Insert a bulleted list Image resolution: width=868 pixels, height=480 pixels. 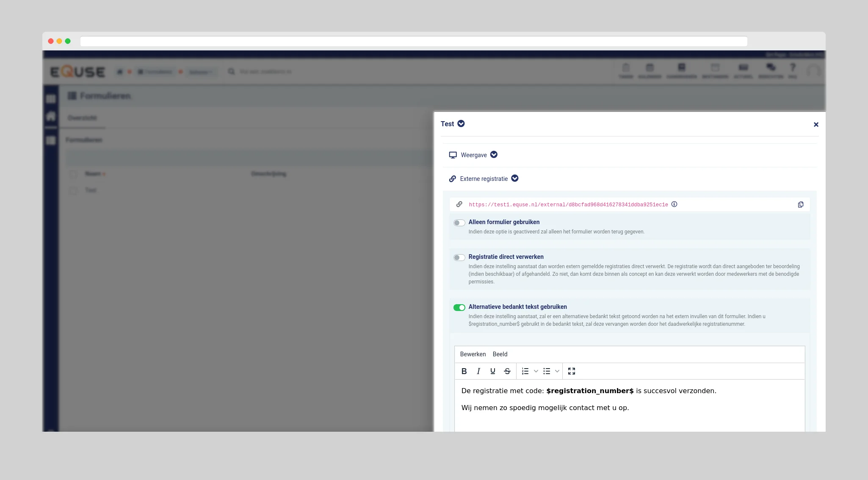(x=547, y=371)
